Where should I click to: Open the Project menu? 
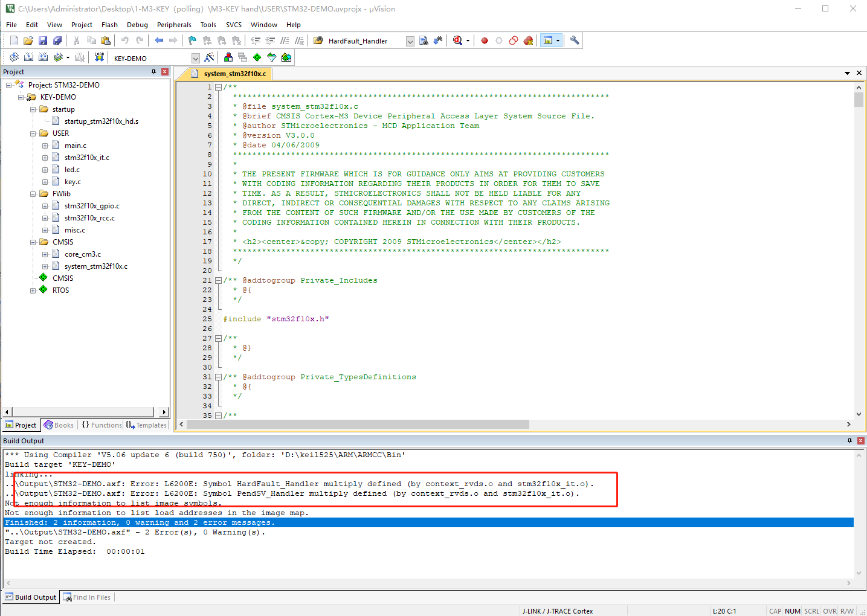(x=82, y=25)
